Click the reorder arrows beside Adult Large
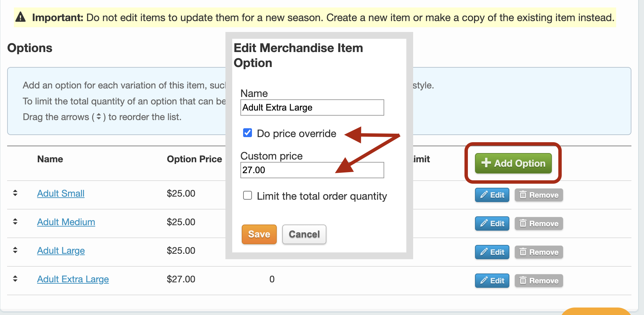The width and height of the screenshot is (644, 315). (15, 250)
